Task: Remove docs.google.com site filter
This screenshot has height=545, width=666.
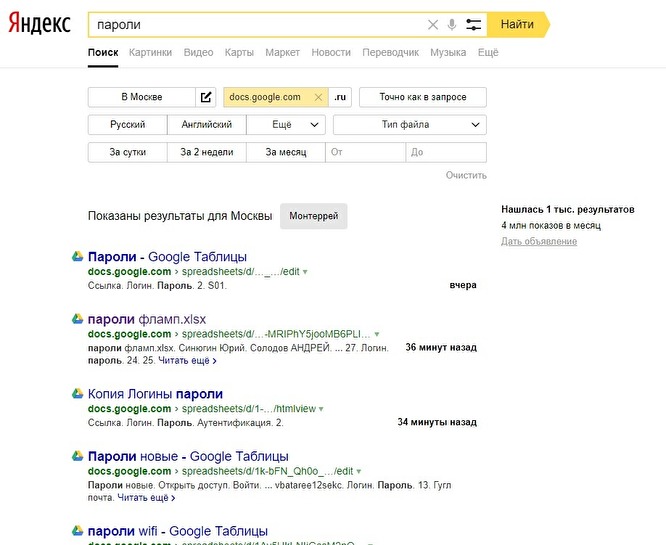Action: [x=318, y=97]
